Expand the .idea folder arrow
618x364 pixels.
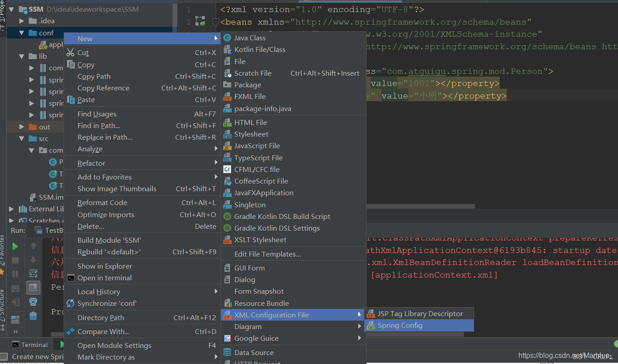coord(22,21)
